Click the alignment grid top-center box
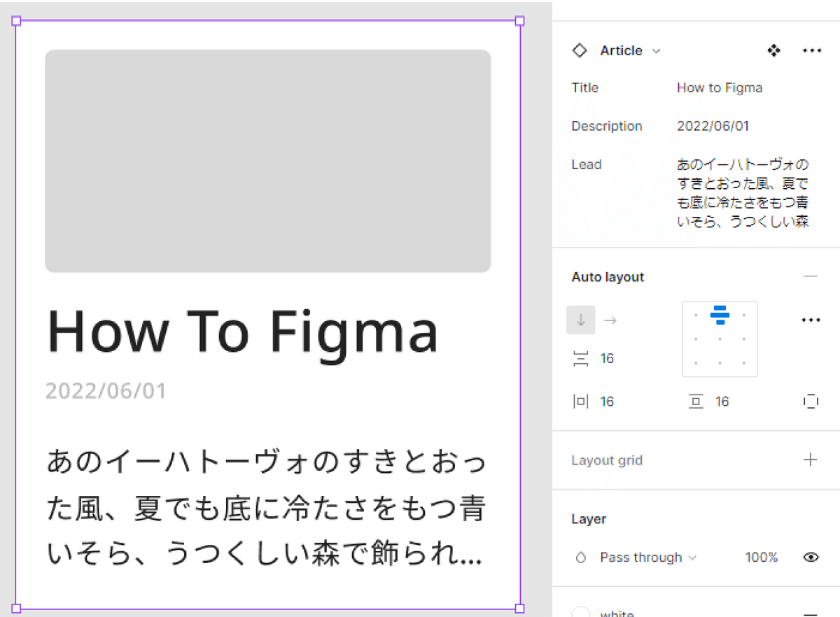The width and height of the screenshot is (840, 617). [x=720, y=315]
